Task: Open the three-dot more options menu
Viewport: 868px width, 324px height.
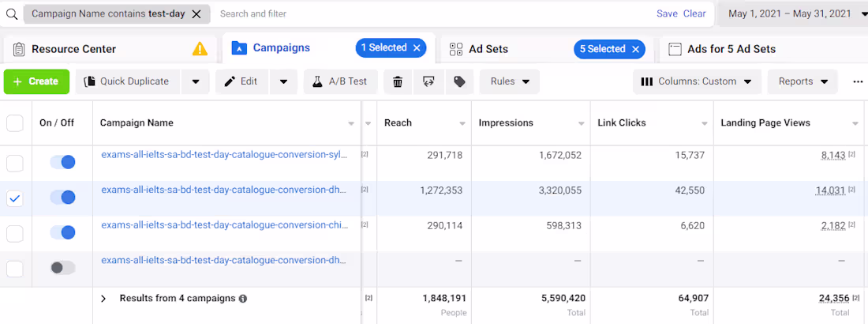Action: coord(858,81)
